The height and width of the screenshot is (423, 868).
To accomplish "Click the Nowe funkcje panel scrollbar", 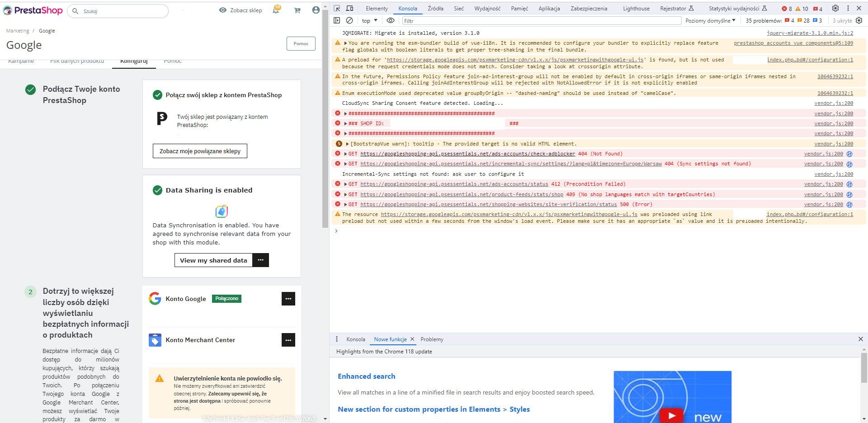I will pyautogui.click(x=864, y=367).
